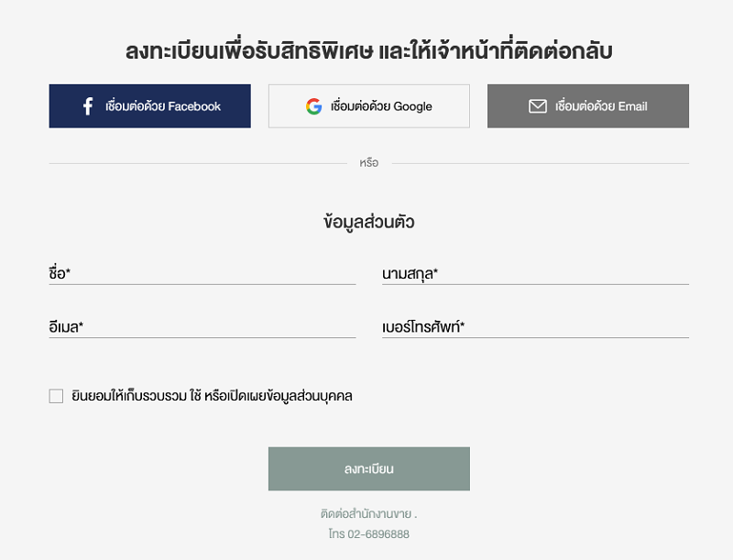
Task: Tick the personal data consent checkbox
Action: 56,396
